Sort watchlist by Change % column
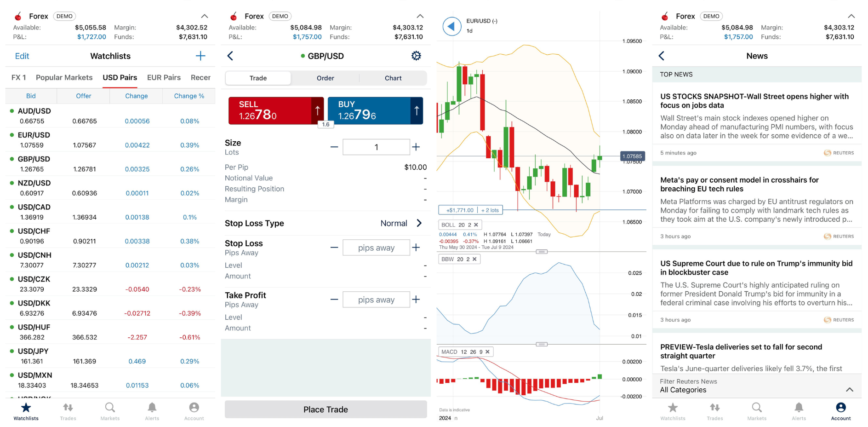 point(189,96)
